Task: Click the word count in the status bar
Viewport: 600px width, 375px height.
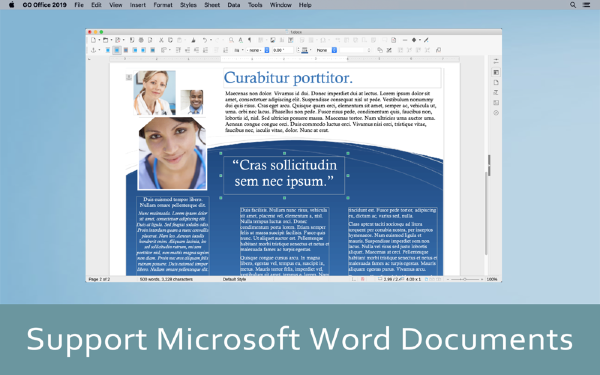Action: tap(166, 279)
